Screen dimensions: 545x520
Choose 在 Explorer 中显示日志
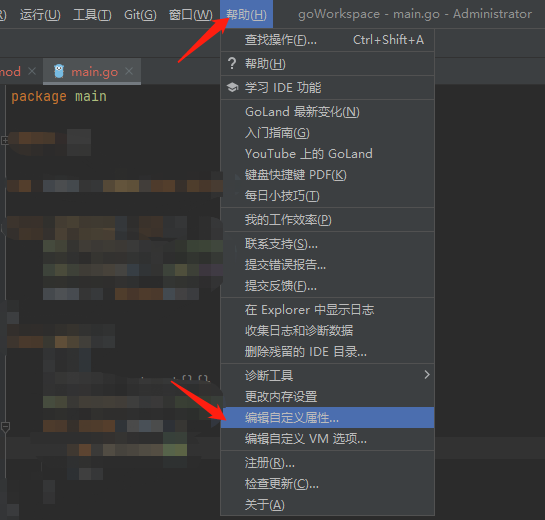click(x=327, y=310)
